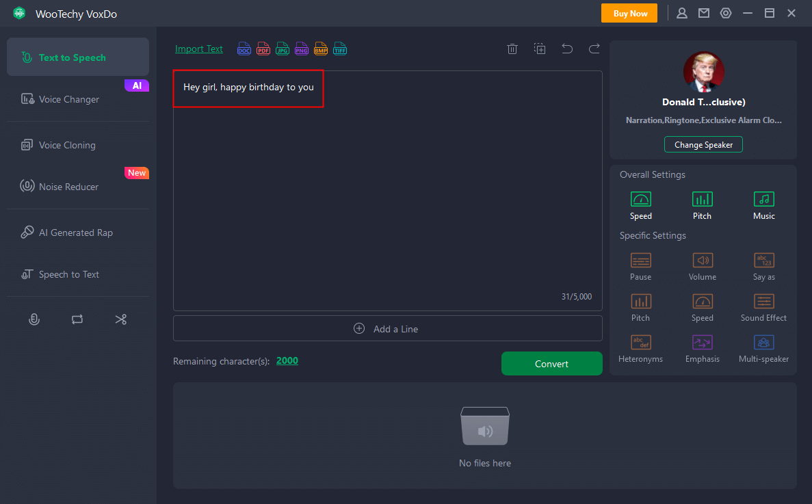Image resolution: width=812 pixels, height=504 pixels.
Task: Import a PDF file using PDF icon
Action: click(x=263, y=49)
